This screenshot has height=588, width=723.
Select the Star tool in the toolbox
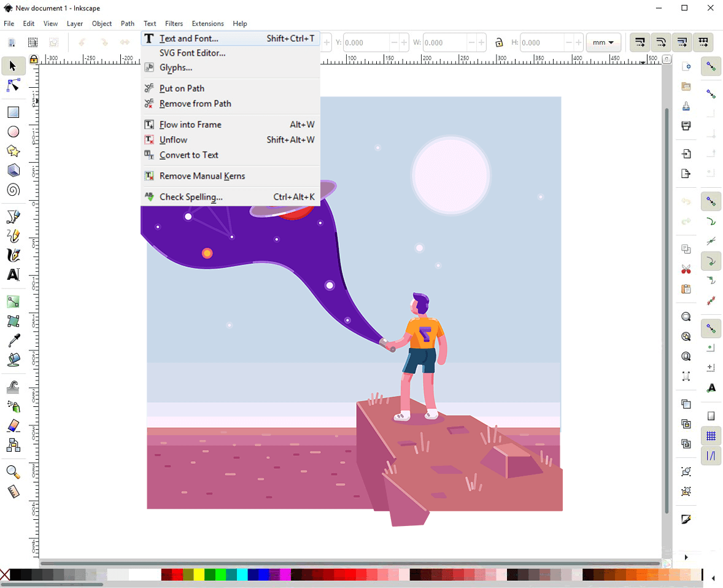tap(13, 151)
